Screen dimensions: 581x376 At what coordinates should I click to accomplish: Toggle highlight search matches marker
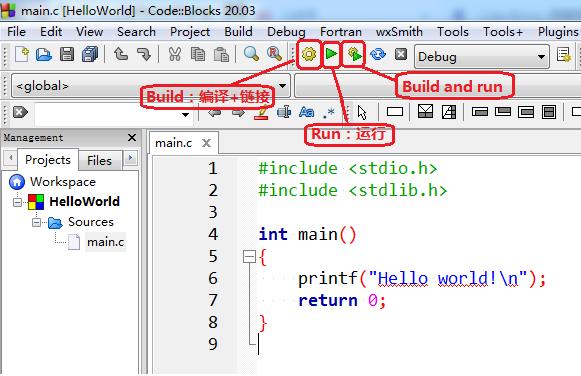[x=261, y=112]
